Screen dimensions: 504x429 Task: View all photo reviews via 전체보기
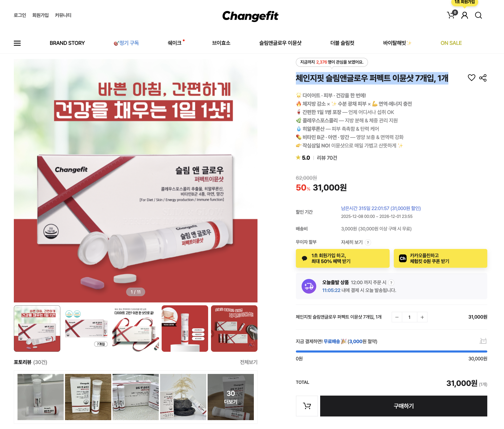[249, 362]
